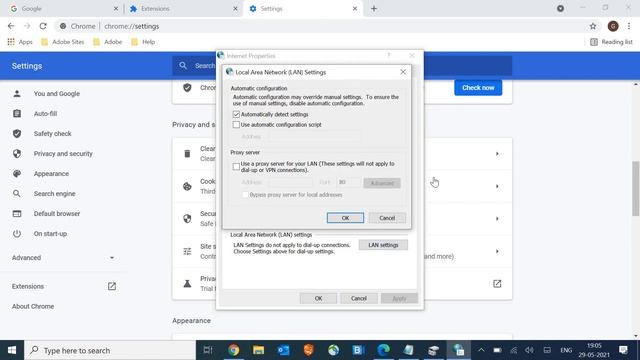This screenshot has width=640, height=360.
Task: Click the power icon beside On start-up
Action: (17, 233)
